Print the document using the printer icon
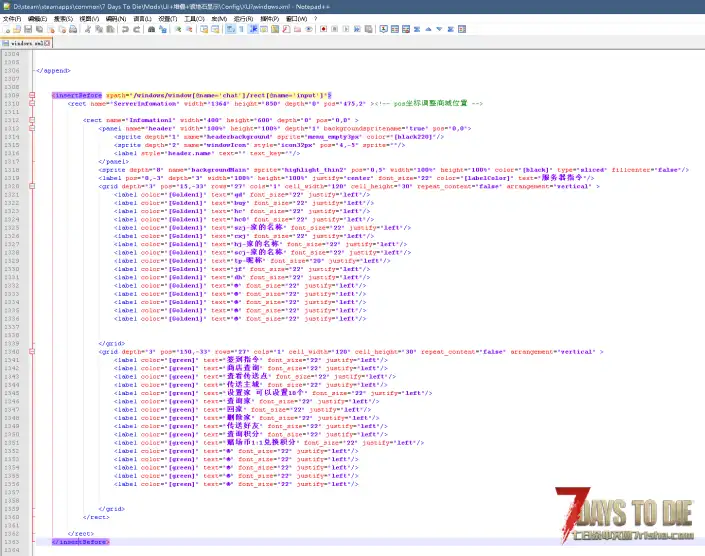Viewport: 705px width, 556px height. 73,29
